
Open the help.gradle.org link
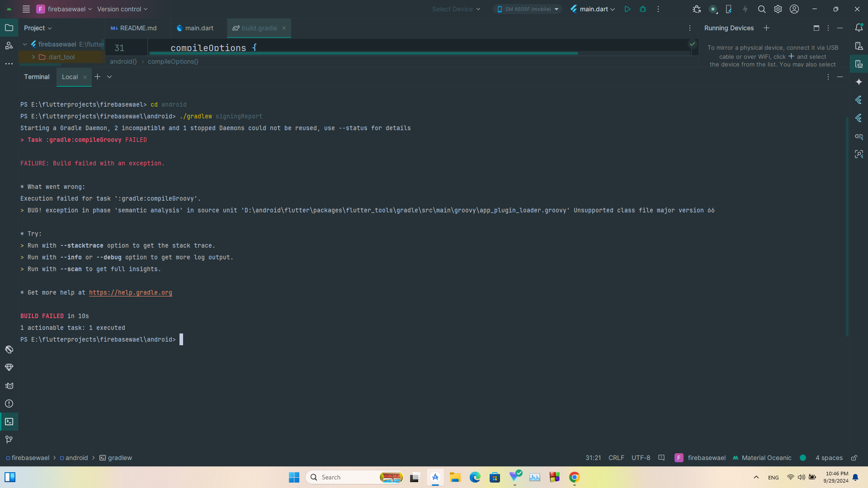click(x=130, y=293)
